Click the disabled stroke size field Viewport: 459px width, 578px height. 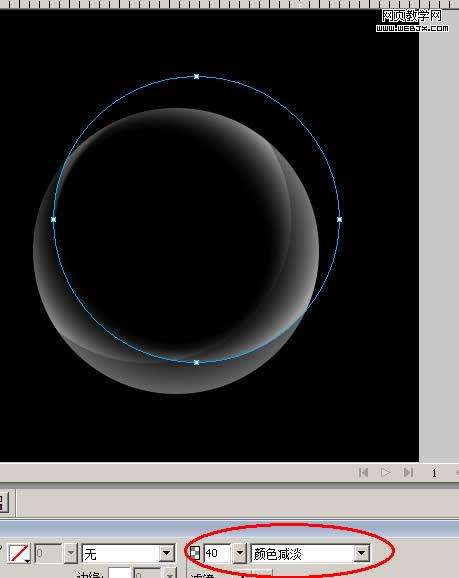pos(48,553)
